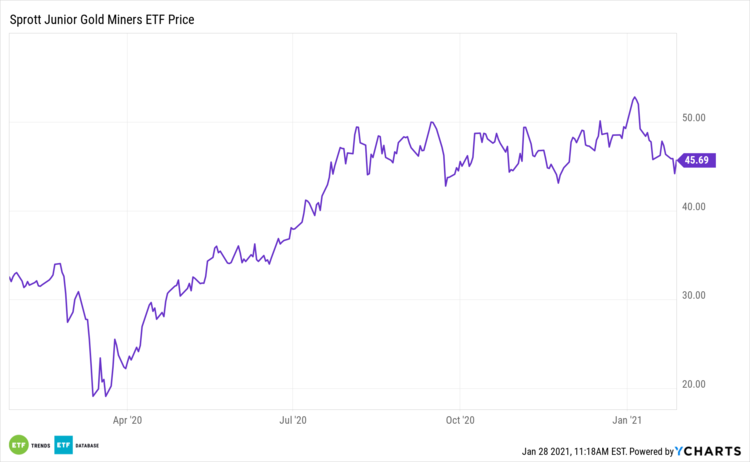Click the purple 45.69 current price tag

[697, 160]
